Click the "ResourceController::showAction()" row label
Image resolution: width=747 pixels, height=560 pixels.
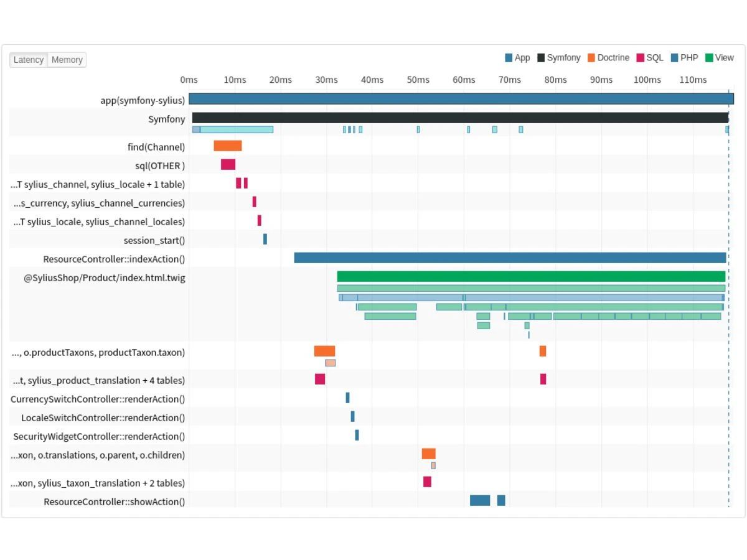tap(115, 502)
